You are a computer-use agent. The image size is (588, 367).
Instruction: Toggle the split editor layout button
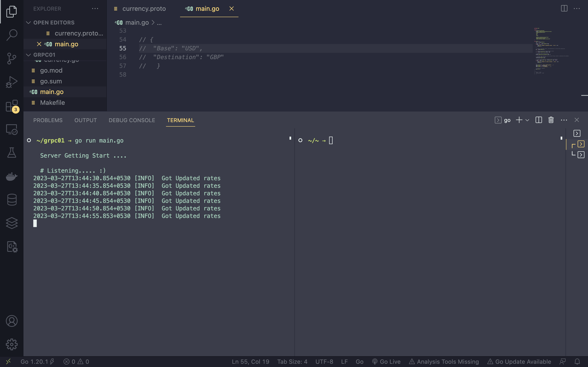[564, 9]
